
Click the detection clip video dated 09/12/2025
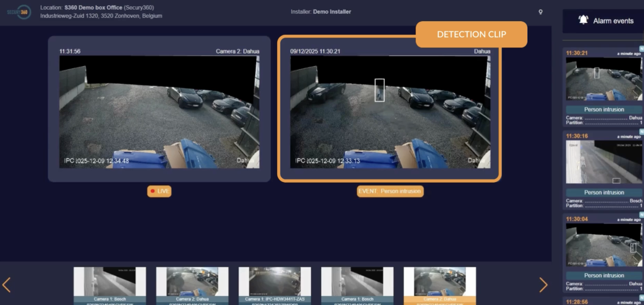click(390, 112)
